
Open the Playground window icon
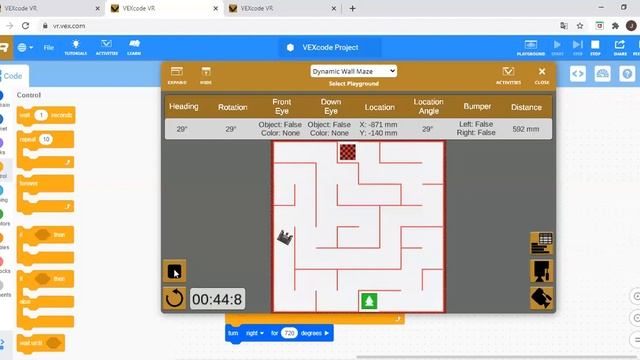point(531,47)
